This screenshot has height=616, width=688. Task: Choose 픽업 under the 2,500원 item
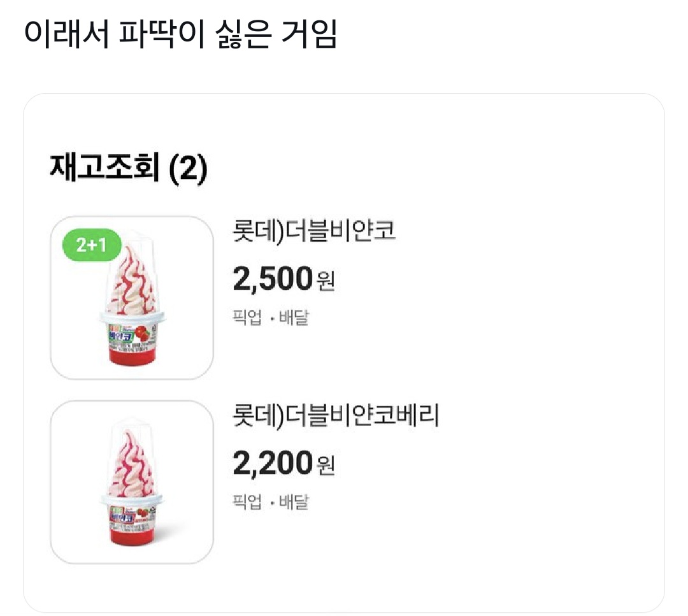pos(247,317)
